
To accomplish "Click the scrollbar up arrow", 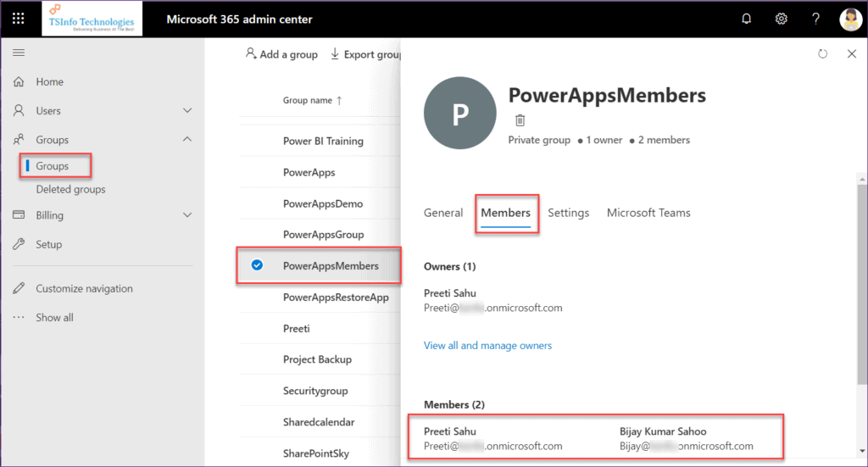I will point(862,180).
